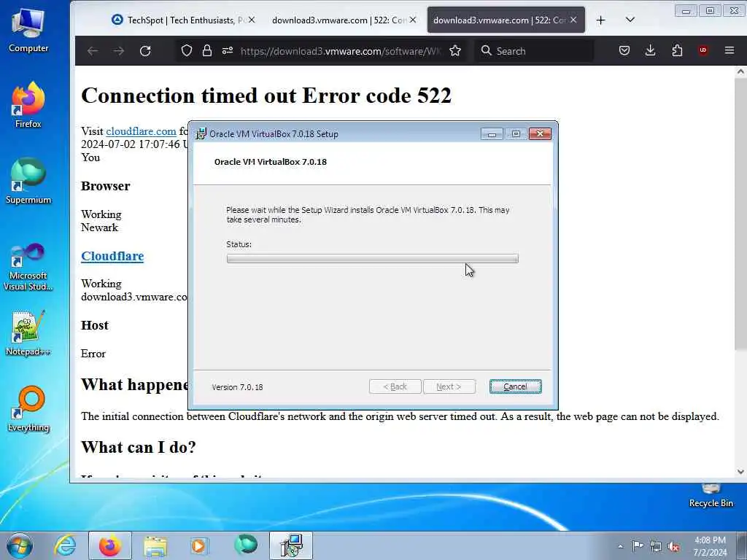747x560 pixels.
Task: Open the Firefox extensions puzzle icon
Action: (677, 50)
